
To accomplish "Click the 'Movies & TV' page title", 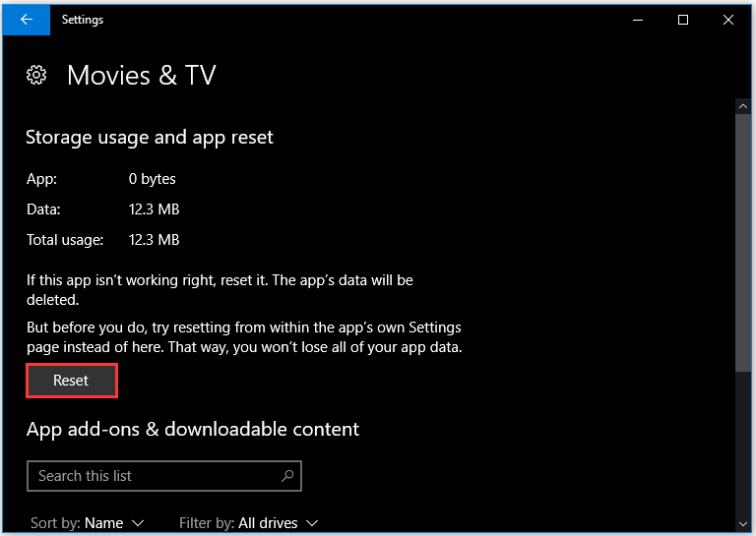I will pyautogui.click(x=142, y=75).
